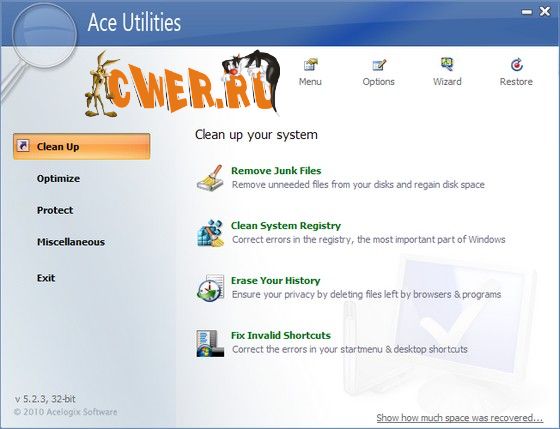Click the shortcut arrow icon on Clean Up
Image resolution: width=560 pixels, height=429 pixels.
(x=22, y=146)
